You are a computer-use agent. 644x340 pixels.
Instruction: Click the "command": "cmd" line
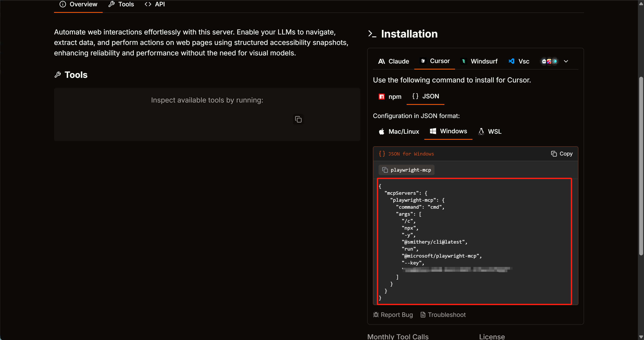[x=420, y=207]
